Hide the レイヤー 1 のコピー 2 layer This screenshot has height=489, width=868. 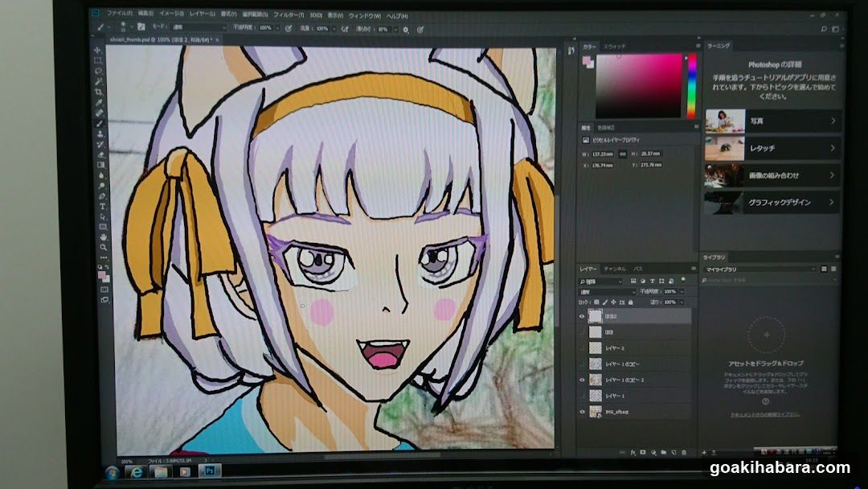point(582,380)
